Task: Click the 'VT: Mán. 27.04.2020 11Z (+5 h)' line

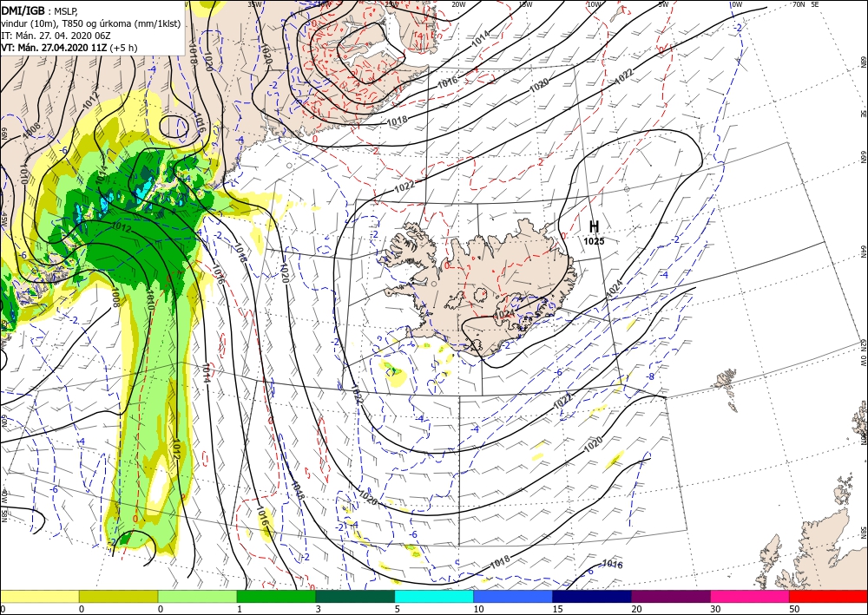Action: pyautogui.click(x=69, y=48)
